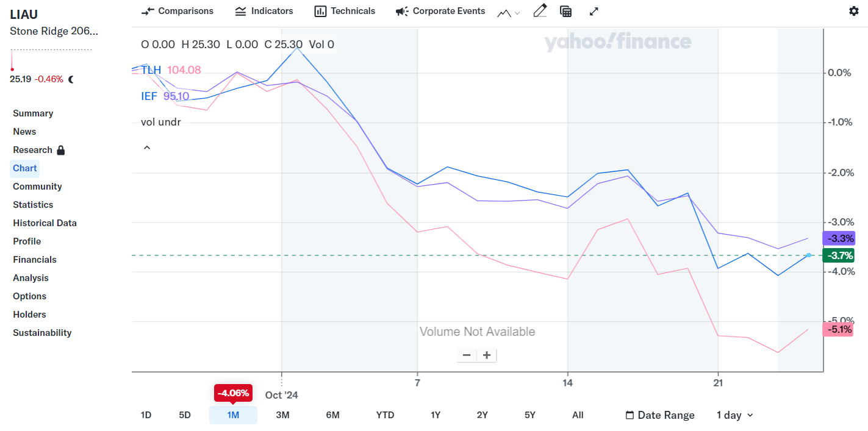The width and height of the screenshot is (868, 431).
Task: Open the Analysis page
Action: [30, 278]
